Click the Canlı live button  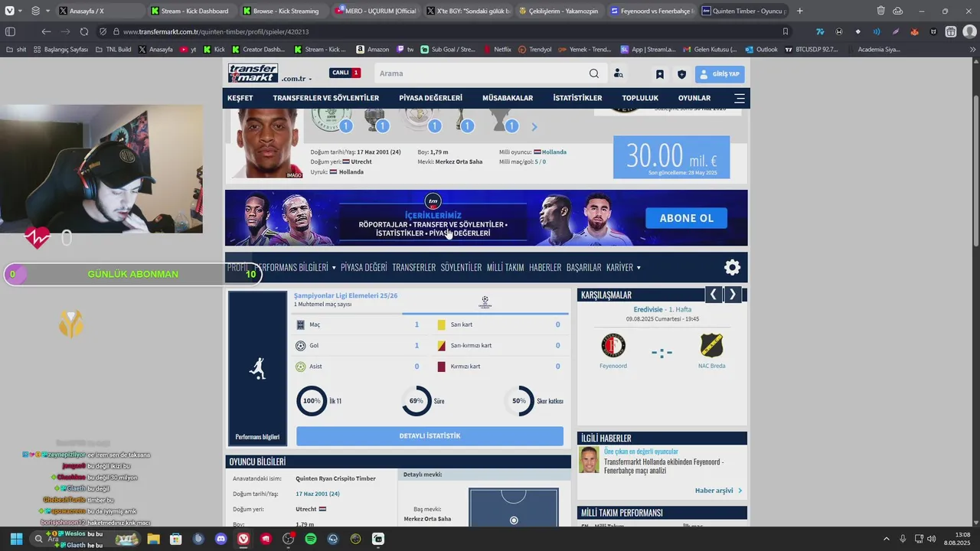345,73
